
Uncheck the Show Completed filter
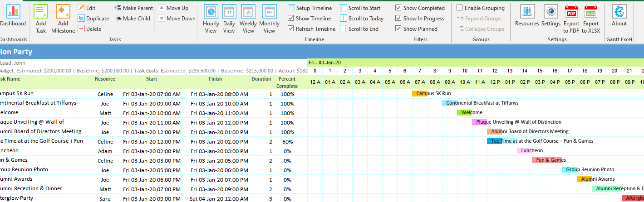398,8
